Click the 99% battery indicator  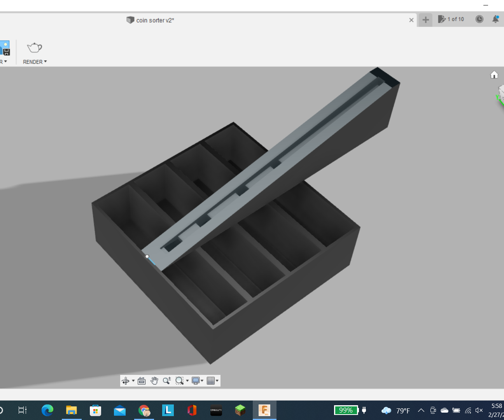coord(345,410)
